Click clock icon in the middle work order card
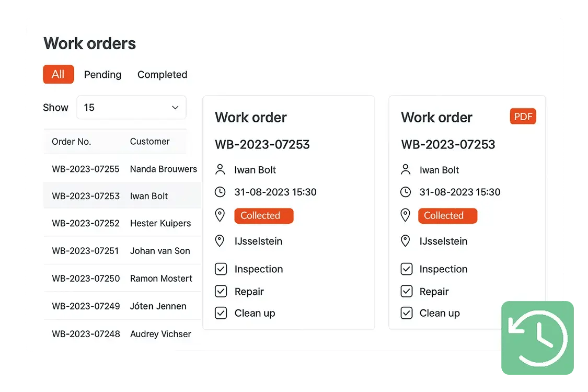 pyautogui.click(x=220, y=192)
